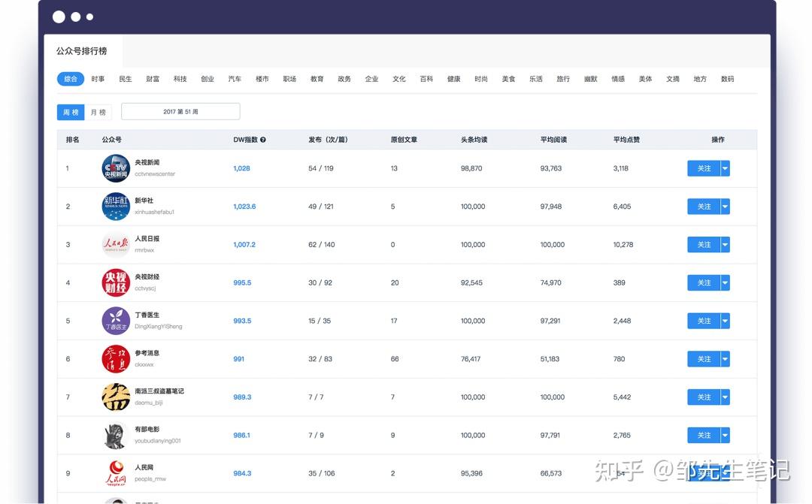Screen dimensions: 812x504
Task: Open the 2017 第 51 周 week selector
Action: pos(180,111)
